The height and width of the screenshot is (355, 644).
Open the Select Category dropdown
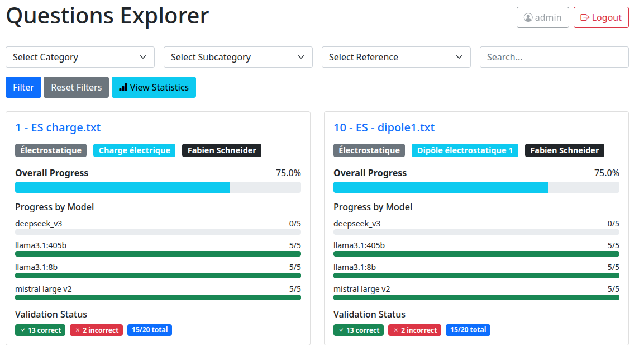(80, 57)
